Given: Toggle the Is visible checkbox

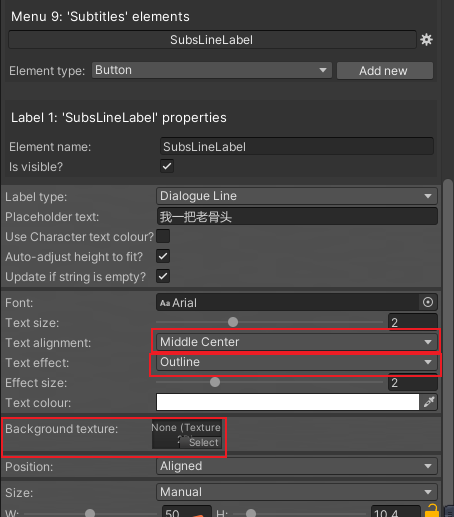Looking at the screenshot, I should click(x=167, y=166).
